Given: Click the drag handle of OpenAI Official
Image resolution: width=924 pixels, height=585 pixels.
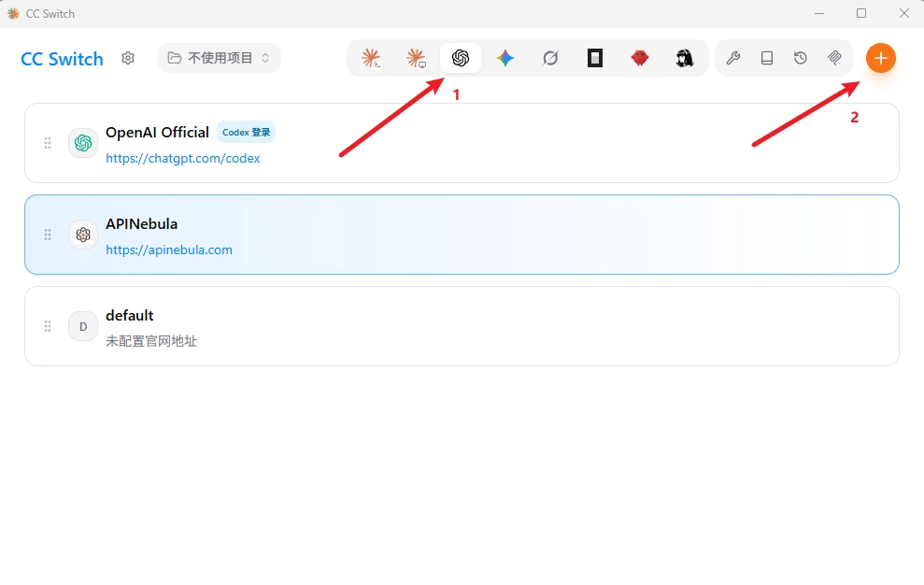Looking at the screenshot, I should pyautogui.click(x=48, y=143).
